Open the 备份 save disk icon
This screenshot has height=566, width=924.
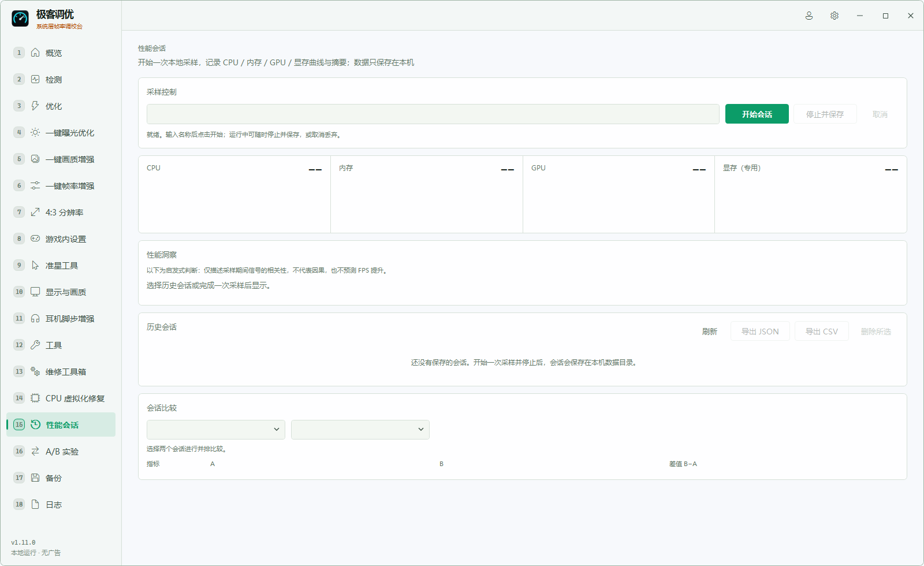[35, 478]
